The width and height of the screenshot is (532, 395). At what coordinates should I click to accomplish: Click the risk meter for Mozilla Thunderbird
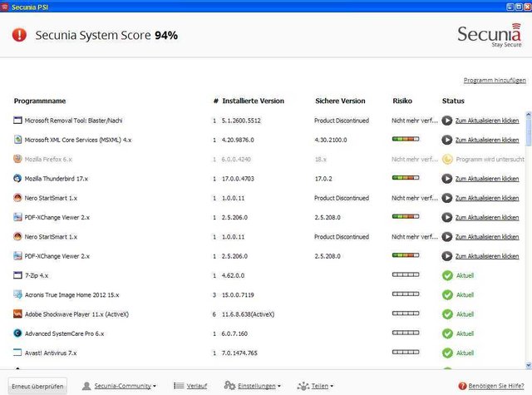(406, 177)
